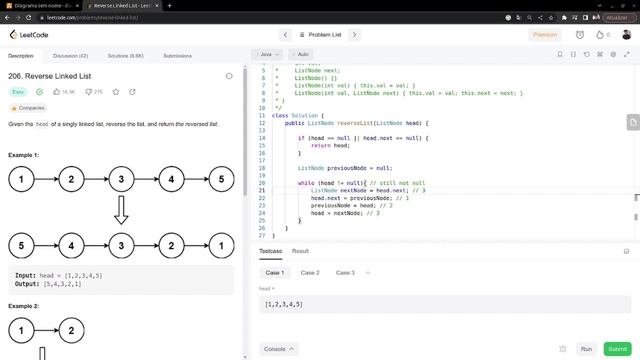Click line 21 nextNode assignment text

pyautogui.click(x=359, y=191)
